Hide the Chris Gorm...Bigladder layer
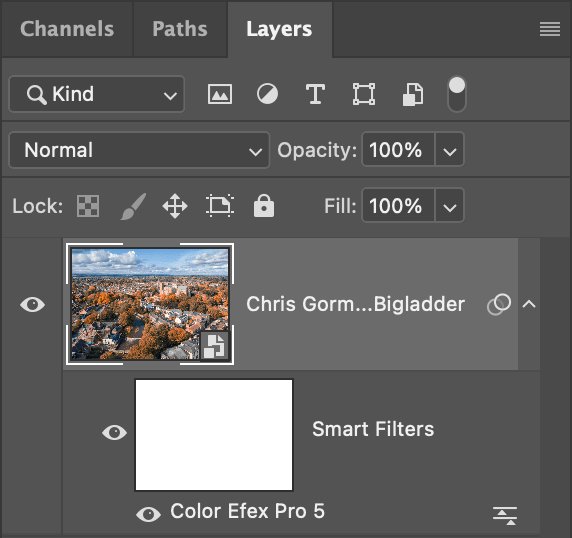Screen dimensions: 572x538 [32, 305]
